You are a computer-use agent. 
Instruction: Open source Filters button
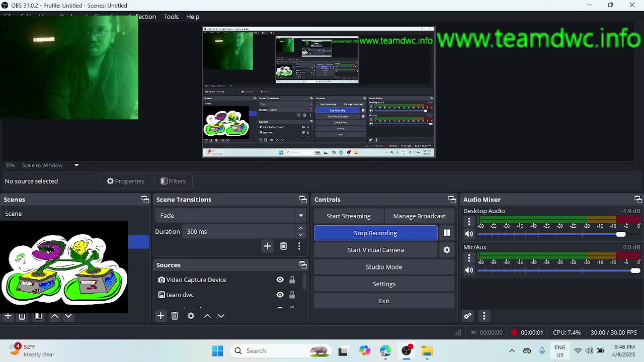[173, 181]
